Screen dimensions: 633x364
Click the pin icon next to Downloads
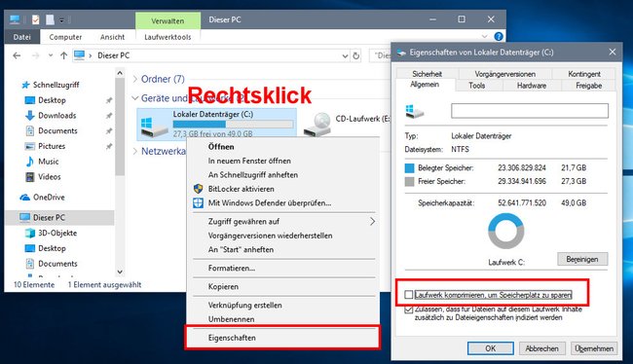tap(109, 116)
